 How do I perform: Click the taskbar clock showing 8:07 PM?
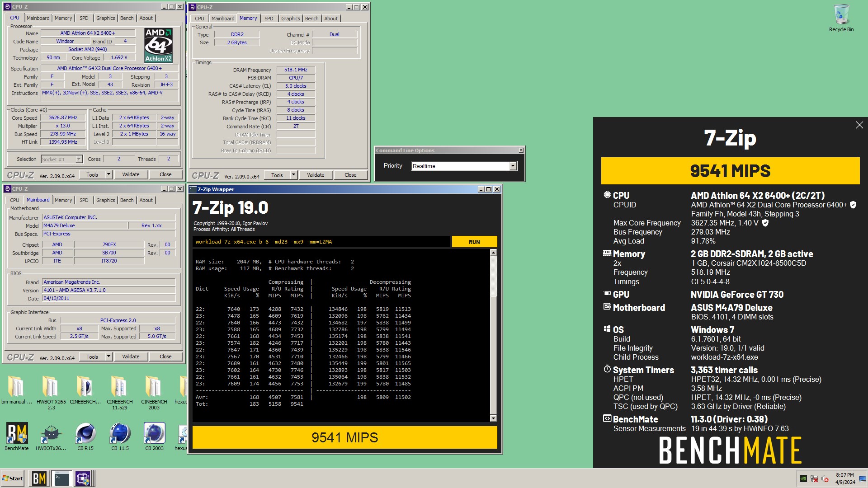(844, 479)
